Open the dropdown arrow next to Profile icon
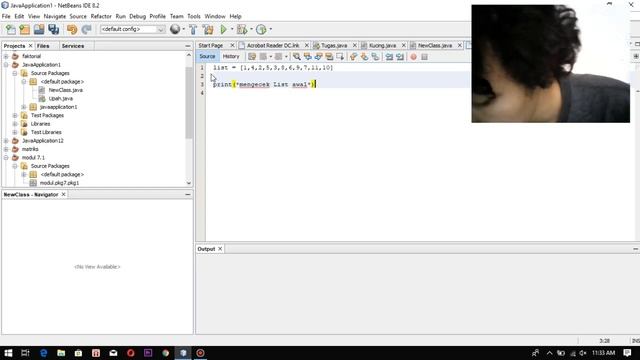This screenshot has height=360, width=640. pos(270,29)
